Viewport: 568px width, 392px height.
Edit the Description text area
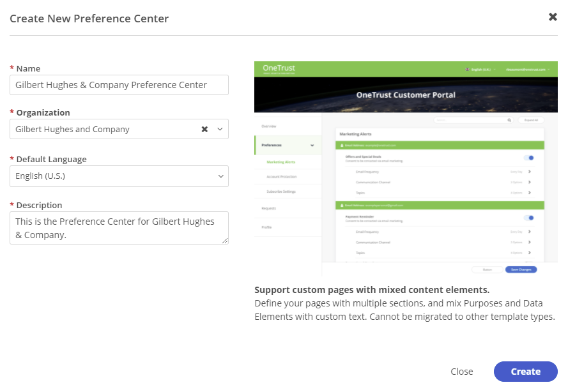tap(119, 227)
